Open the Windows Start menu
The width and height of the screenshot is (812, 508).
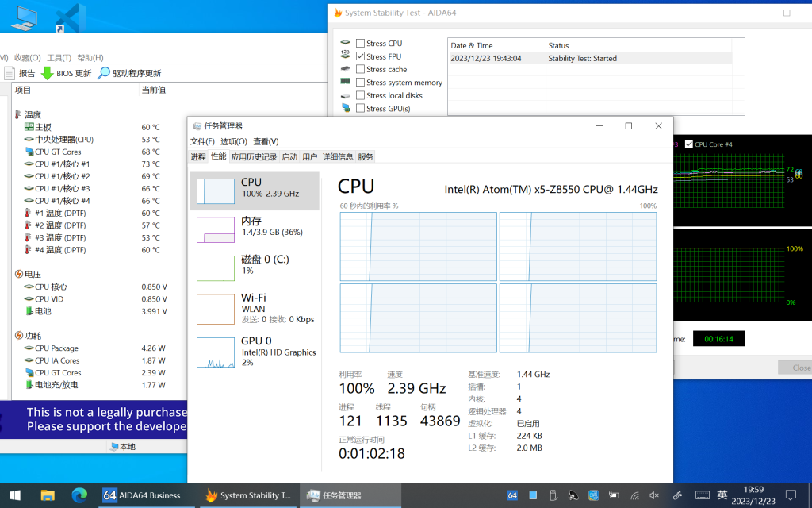[15, 495]
